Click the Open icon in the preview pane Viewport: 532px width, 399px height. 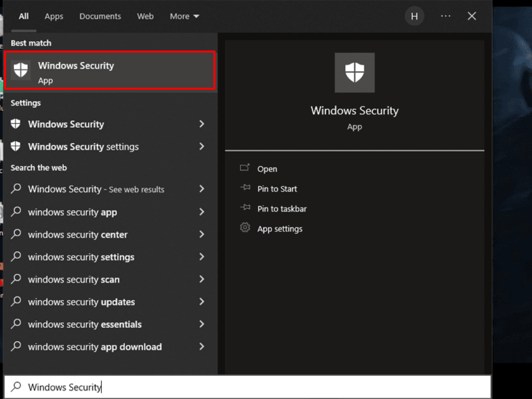245,168
